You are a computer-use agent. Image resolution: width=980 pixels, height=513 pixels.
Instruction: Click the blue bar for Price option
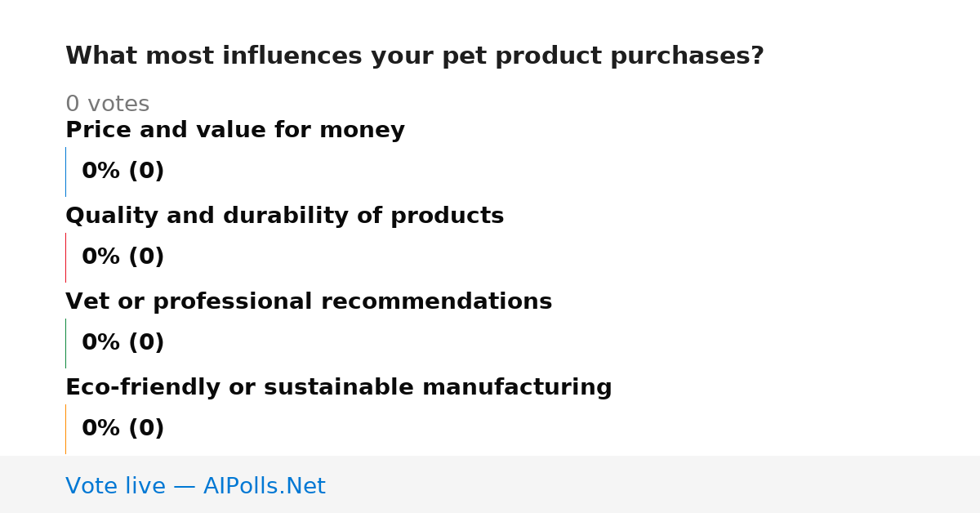click(66, 172)
